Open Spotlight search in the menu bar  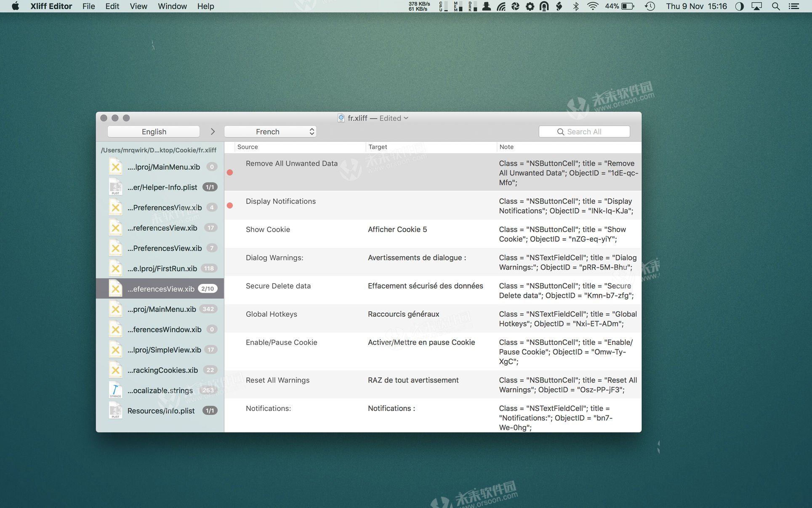(775, 6)
